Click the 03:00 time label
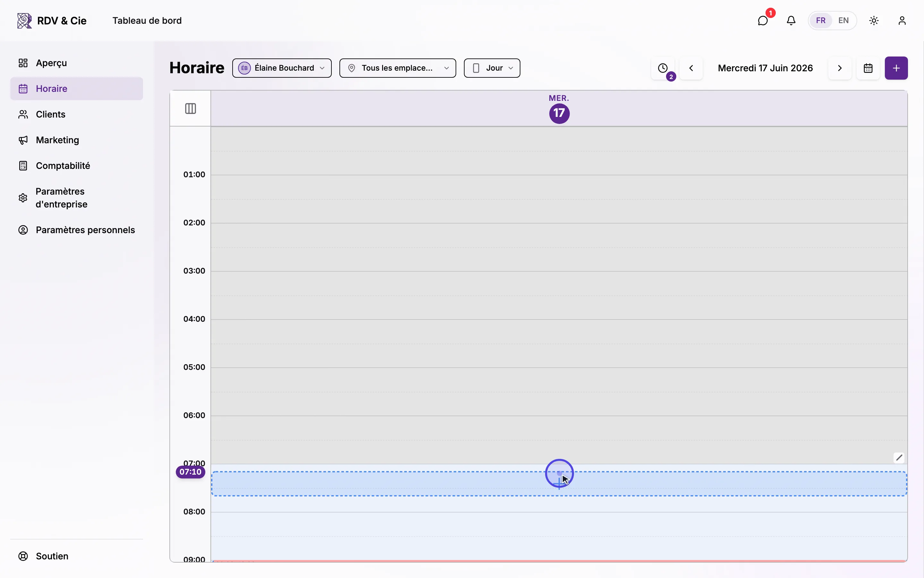This screenshot has height=578, width=924. [194, 271]
